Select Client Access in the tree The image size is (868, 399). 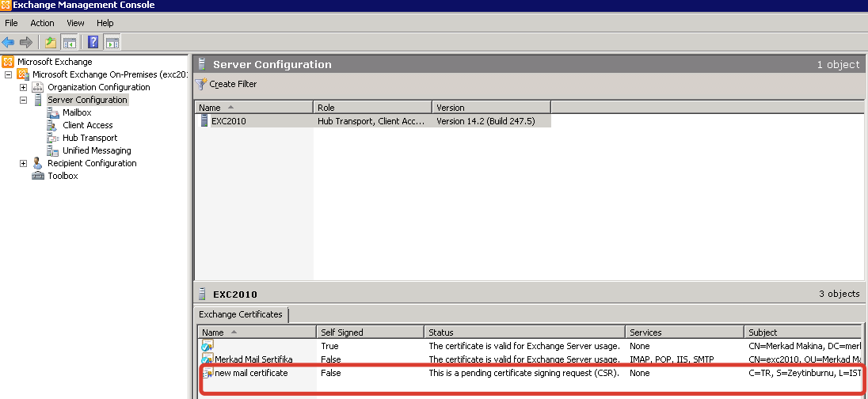(x=87, y=125)
